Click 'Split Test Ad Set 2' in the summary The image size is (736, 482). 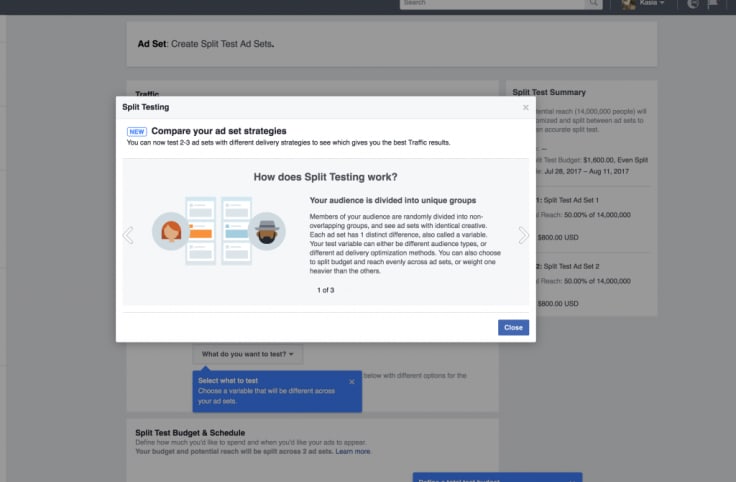pyautogui.click(x=571, y=266)
